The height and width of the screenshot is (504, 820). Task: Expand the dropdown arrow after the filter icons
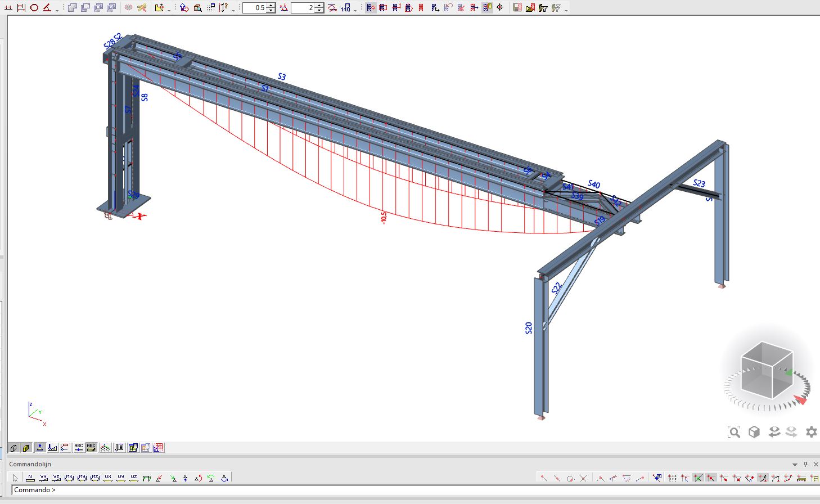[566, 10]
